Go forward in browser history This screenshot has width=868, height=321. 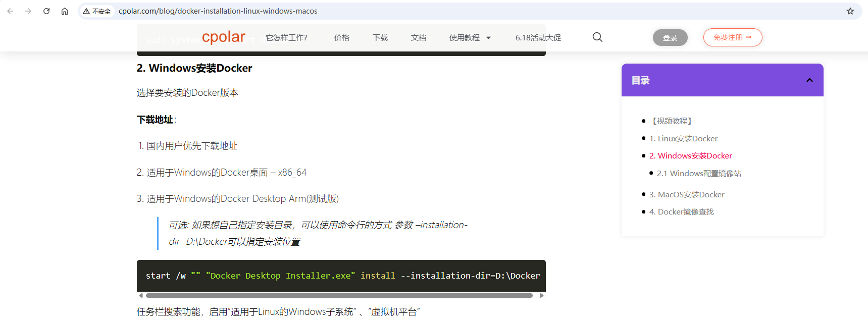coord(28,11)
